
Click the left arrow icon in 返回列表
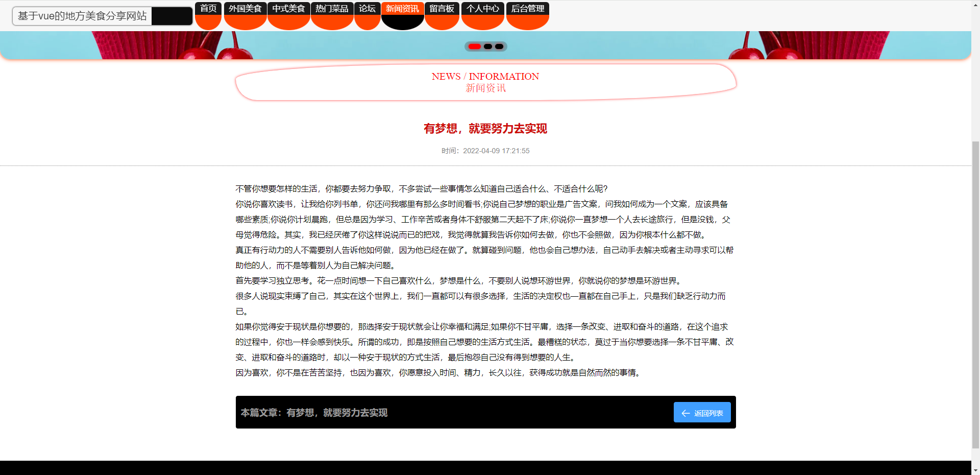(x=685, y=413)
